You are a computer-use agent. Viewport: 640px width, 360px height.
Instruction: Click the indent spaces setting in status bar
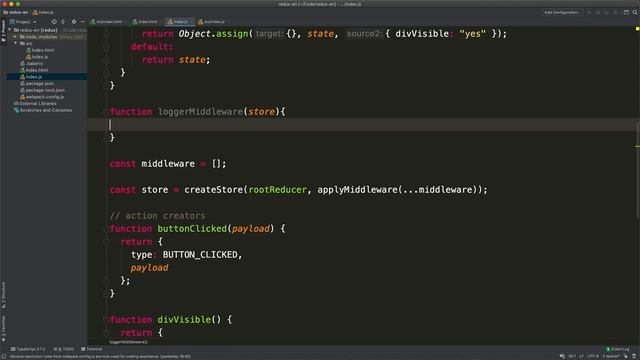point(611,356)
